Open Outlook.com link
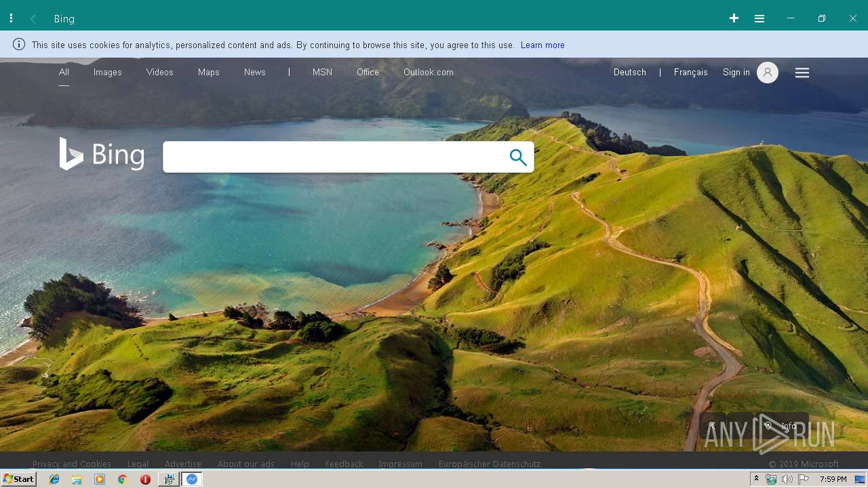868x488 pixels. (429, 73)
